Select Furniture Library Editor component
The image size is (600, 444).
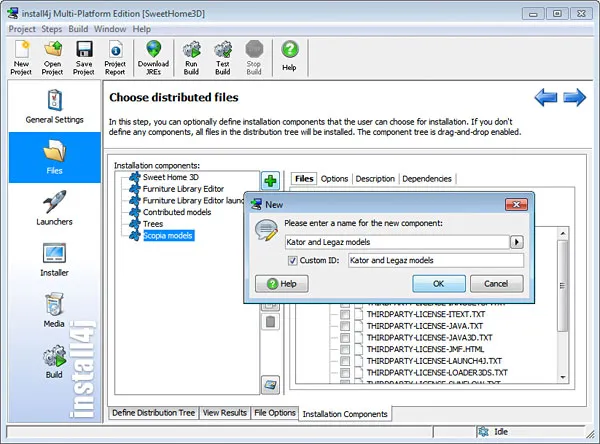pyautogui.click(x=183, y=189)
